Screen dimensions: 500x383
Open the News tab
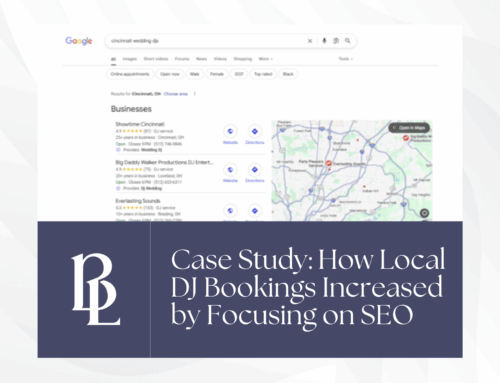coord(201,59)
